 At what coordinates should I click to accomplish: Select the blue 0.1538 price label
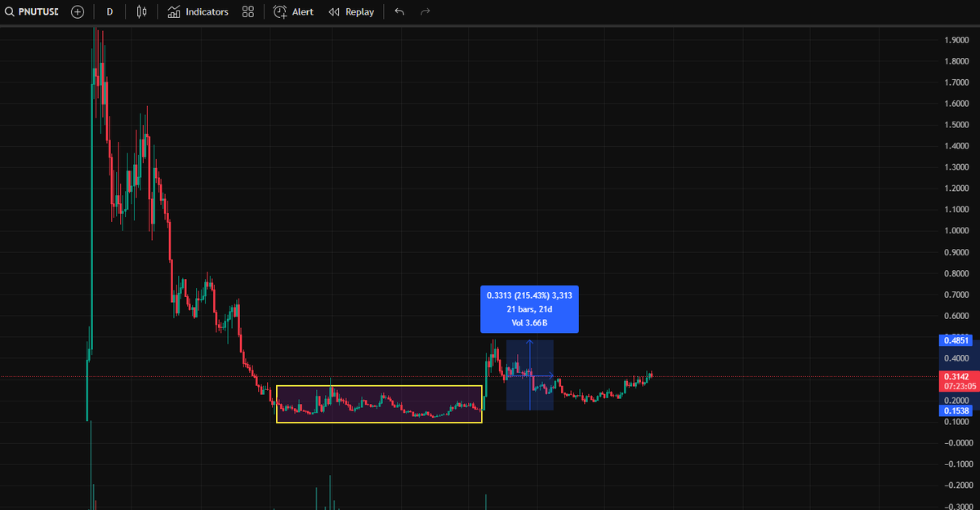[x=955, y=410]
